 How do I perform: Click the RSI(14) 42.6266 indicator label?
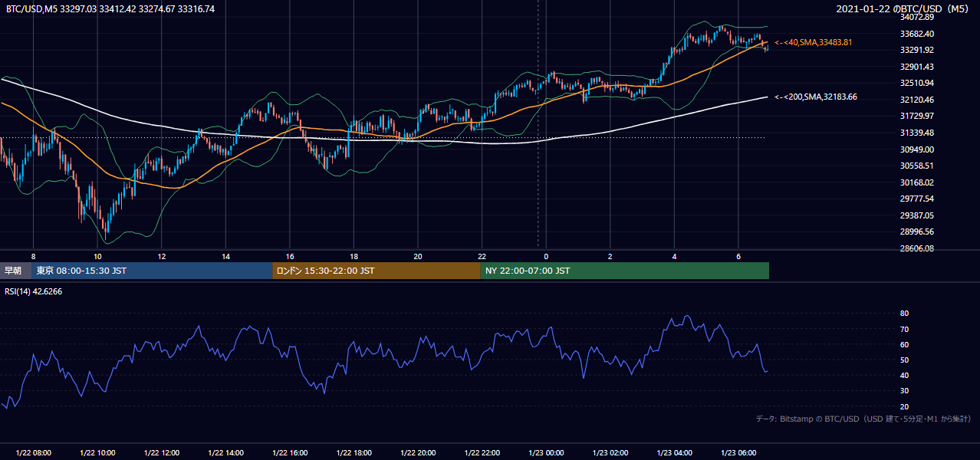(x=34, y=291)
